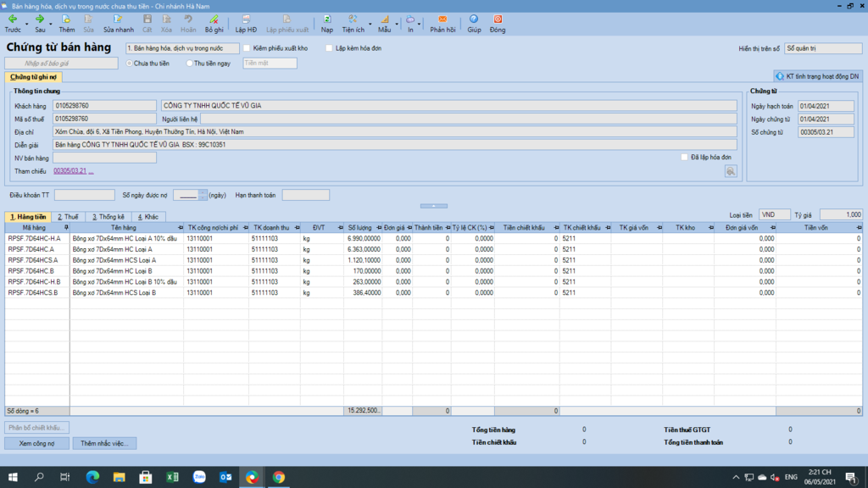Switch to the 4. Khác tab
This screenshot has height=488, width=868.
(x=147, y=217)
